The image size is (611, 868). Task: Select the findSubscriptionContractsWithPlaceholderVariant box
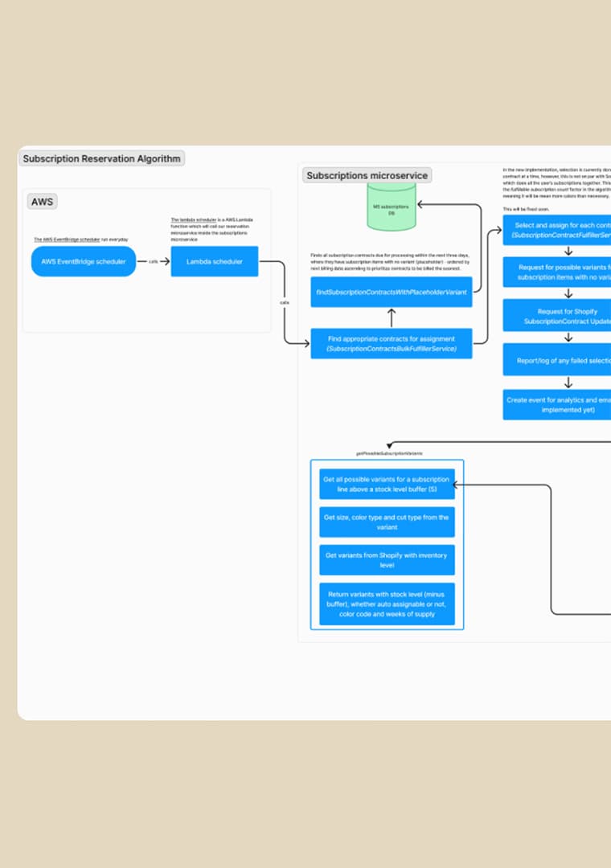click(391, 292)
